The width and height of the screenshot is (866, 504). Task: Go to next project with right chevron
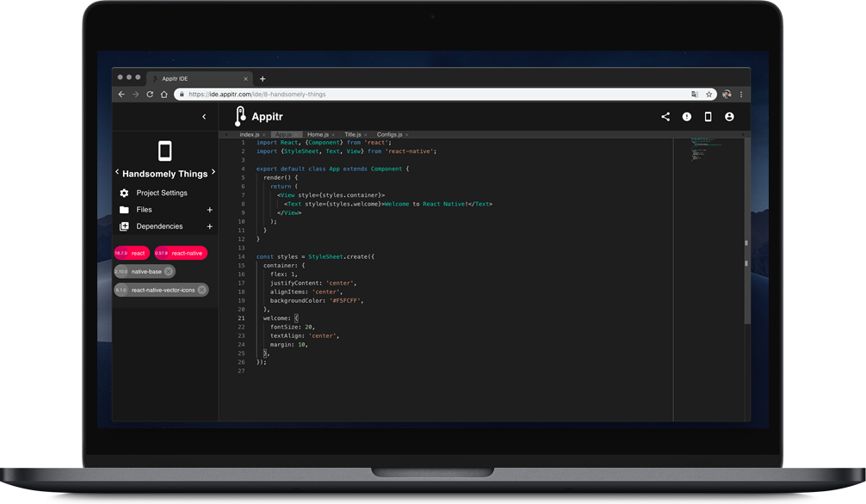[213, 172]
